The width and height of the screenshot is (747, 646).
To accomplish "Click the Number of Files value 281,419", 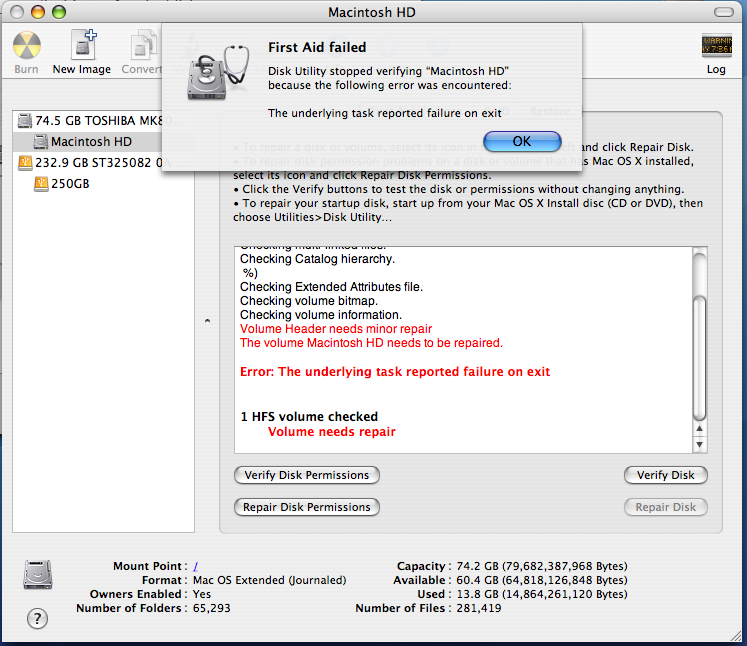I will (x=479, y=608).
